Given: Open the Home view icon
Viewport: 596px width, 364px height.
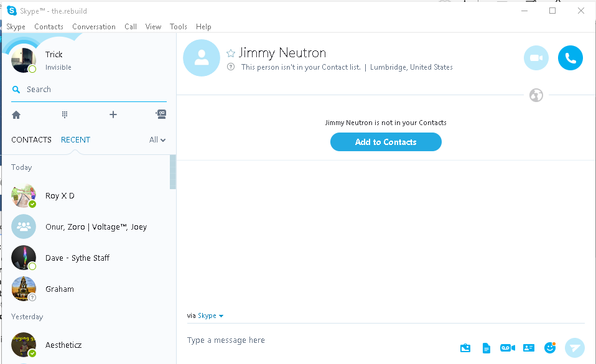Looking at the screenshot, I should pyautogui.click(x=16, y=114).
